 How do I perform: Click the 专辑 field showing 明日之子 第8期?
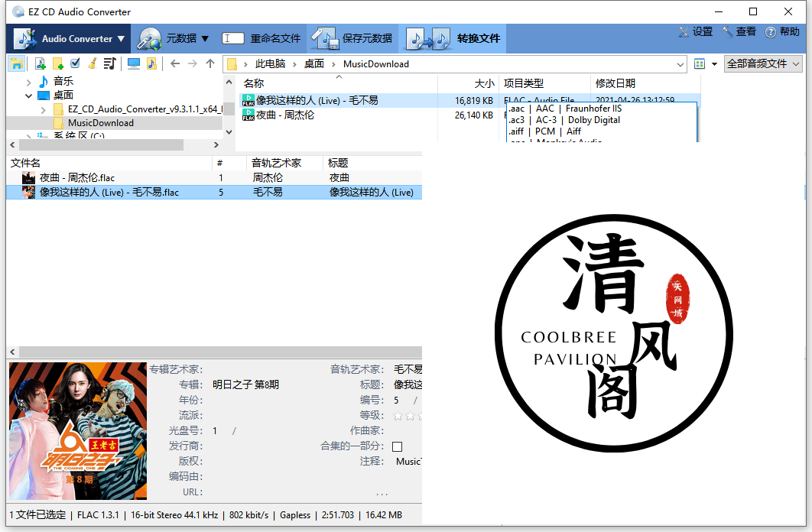pos(245,384)
